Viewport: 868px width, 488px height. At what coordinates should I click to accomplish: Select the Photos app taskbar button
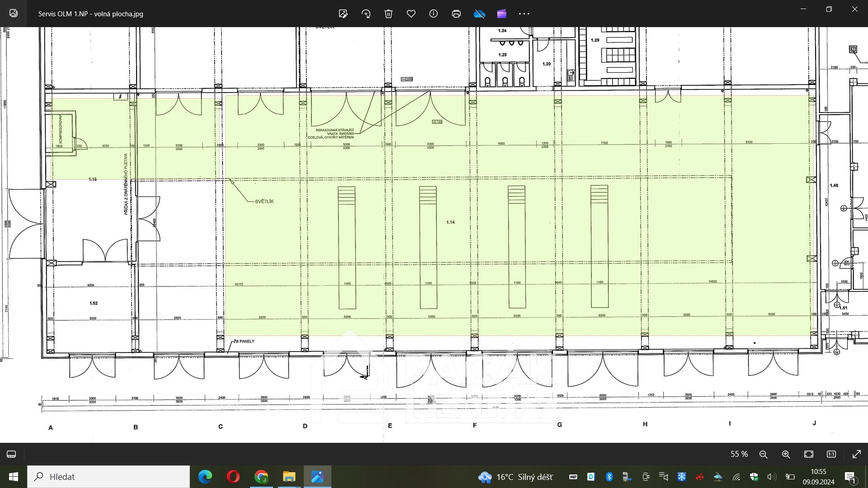point(317,477)
